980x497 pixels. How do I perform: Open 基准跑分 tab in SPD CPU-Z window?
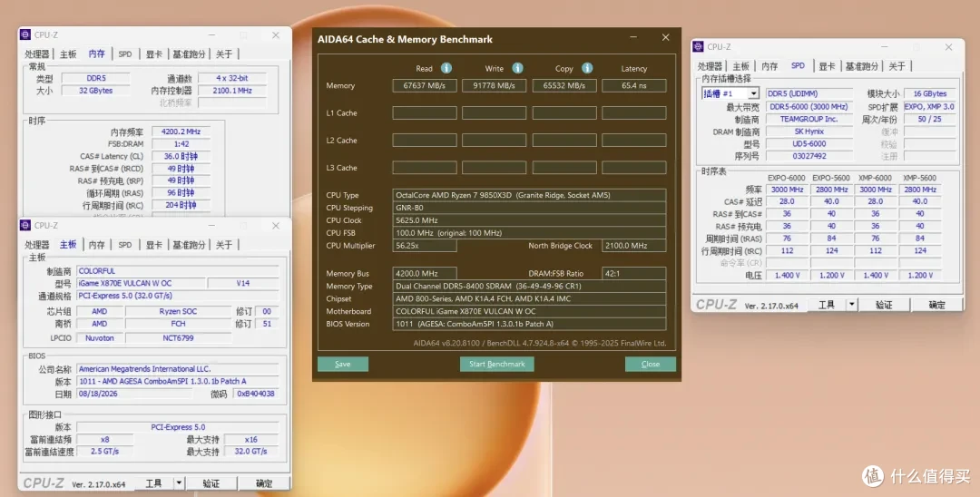(x=862, y=66)
